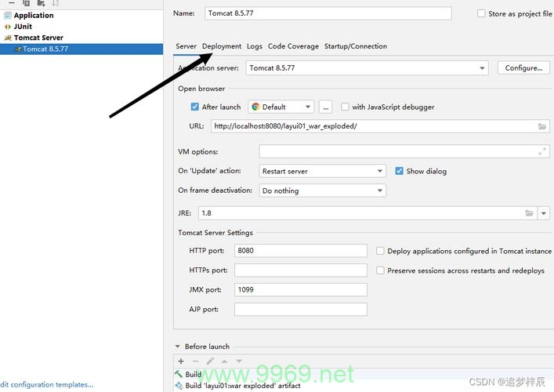Image resolution: width=554 pixels, height=392 pixels.
Task: Select the Build task row
Action: 364,374
